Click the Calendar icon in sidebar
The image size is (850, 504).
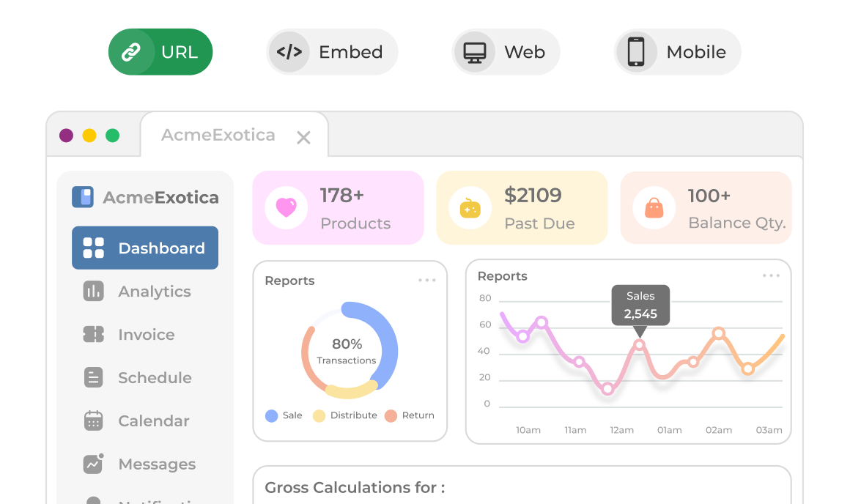pos(93,420)
